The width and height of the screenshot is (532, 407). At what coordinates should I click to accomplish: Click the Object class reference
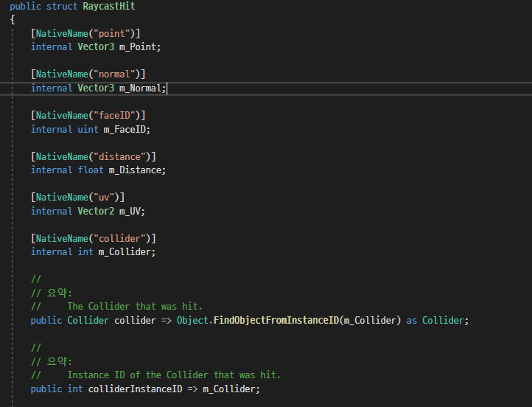pos(192,321)
